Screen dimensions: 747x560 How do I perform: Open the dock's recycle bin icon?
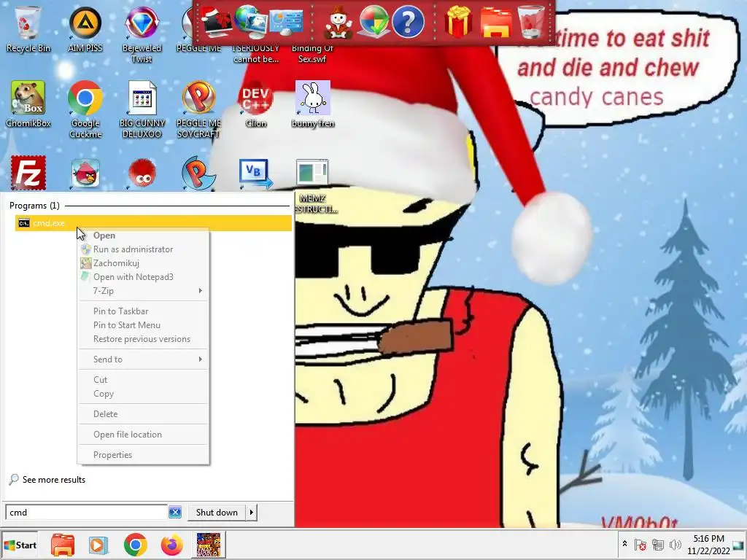(x=531, y=22)
